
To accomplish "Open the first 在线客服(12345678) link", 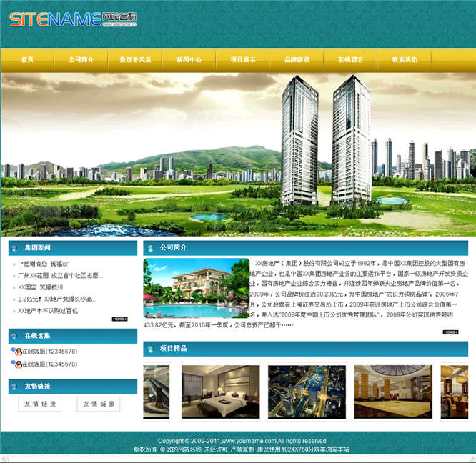I will click(x=50, y=352).
